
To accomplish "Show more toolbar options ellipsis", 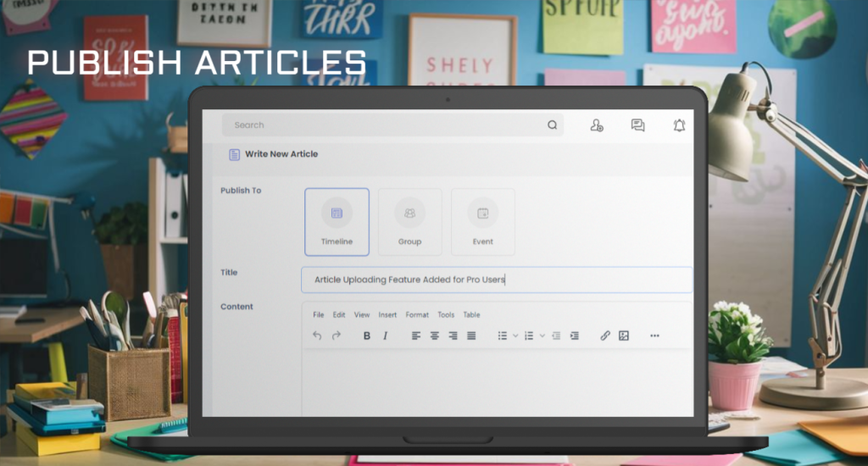I will tap(654, 336).
